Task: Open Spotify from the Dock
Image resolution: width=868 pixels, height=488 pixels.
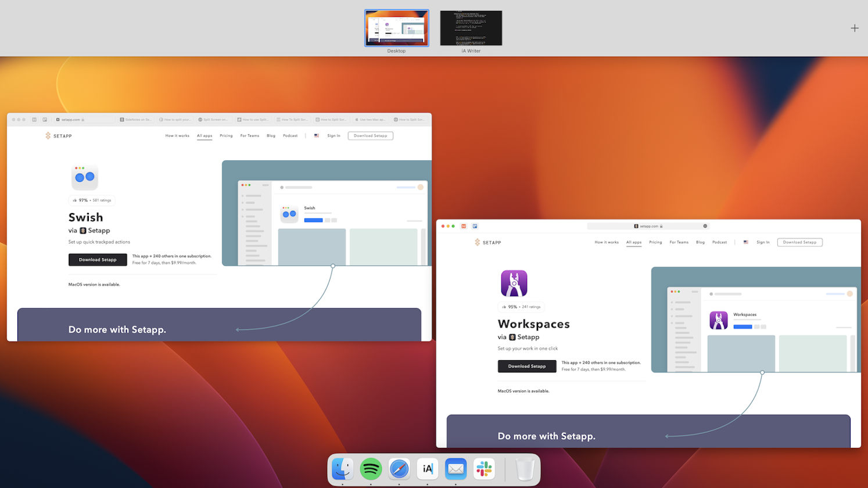Action: (370, 469)
